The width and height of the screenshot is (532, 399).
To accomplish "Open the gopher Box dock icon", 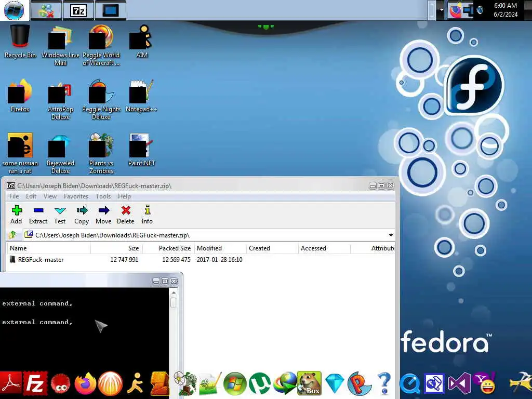I will coord(309,383).
